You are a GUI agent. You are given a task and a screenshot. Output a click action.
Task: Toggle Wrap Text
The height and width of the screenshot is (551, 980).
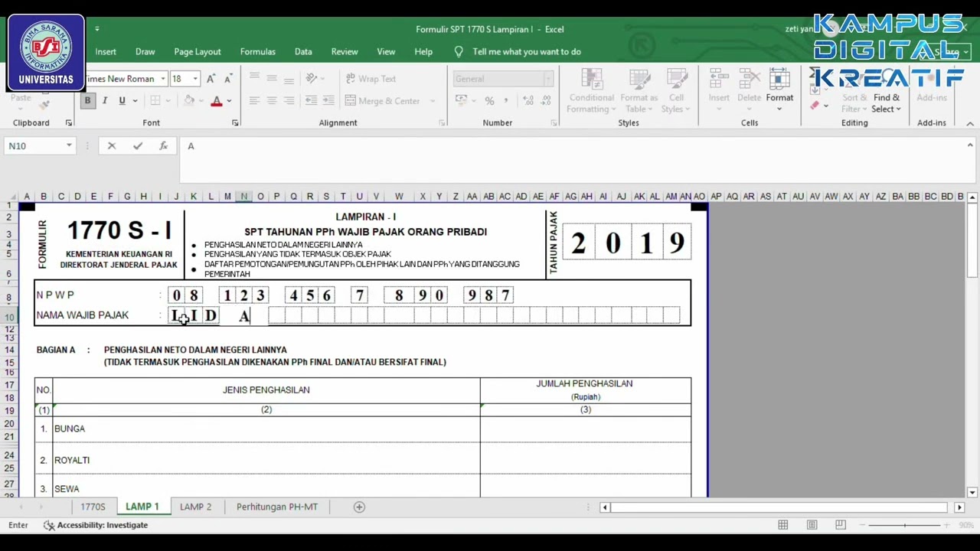(371, 78)
